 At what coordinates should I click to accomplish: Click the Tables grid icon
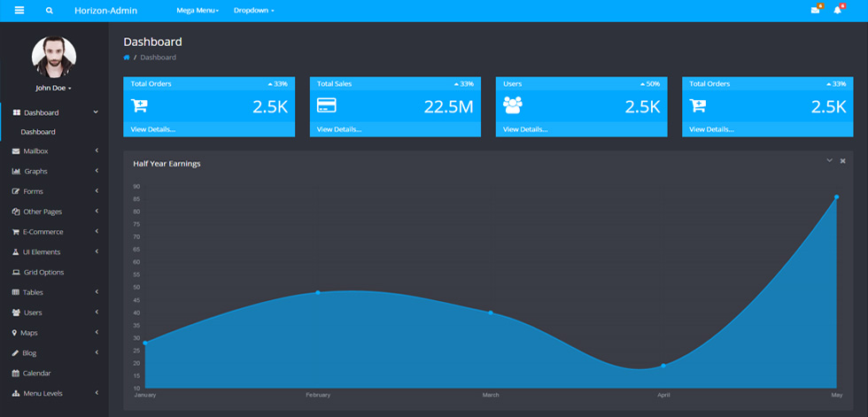(x=16, y=292)
